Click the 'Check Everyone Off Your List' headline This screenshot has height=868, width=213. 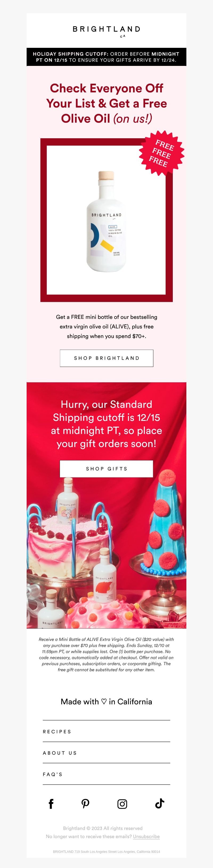106,103
